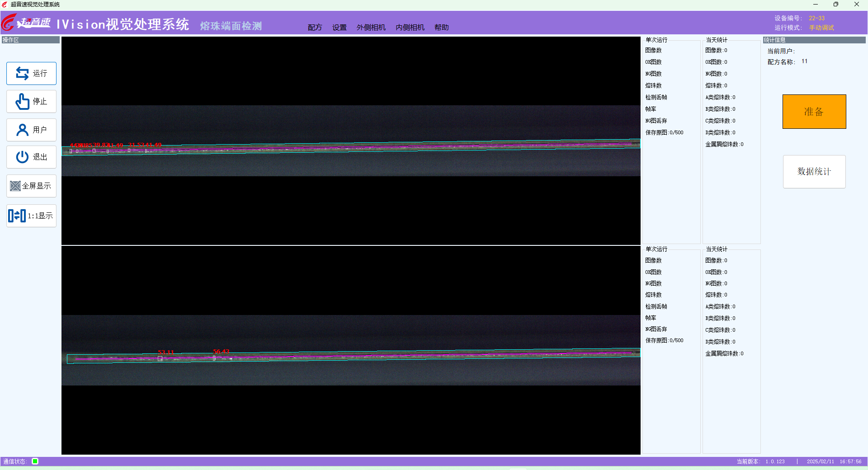Open the 配方 (Recipe) menu
This screenshot has width=868, height=470.
(x=315, y=28)
